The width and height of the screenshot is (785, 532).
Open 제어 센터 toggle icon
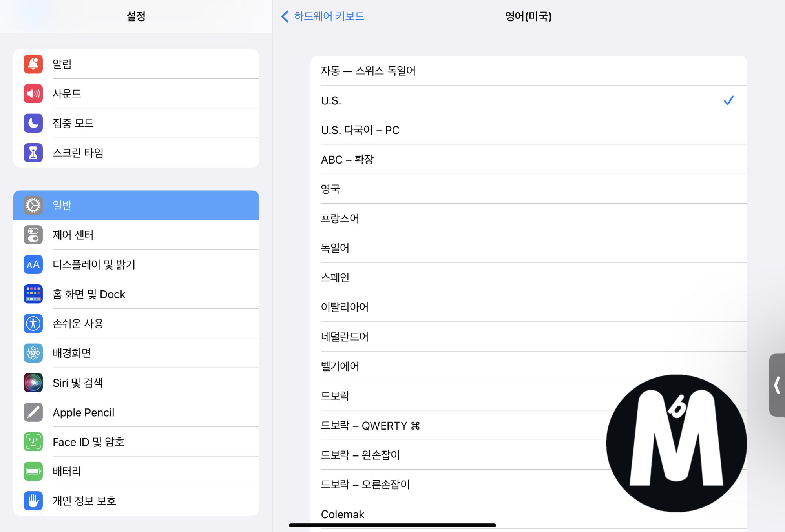33,235
